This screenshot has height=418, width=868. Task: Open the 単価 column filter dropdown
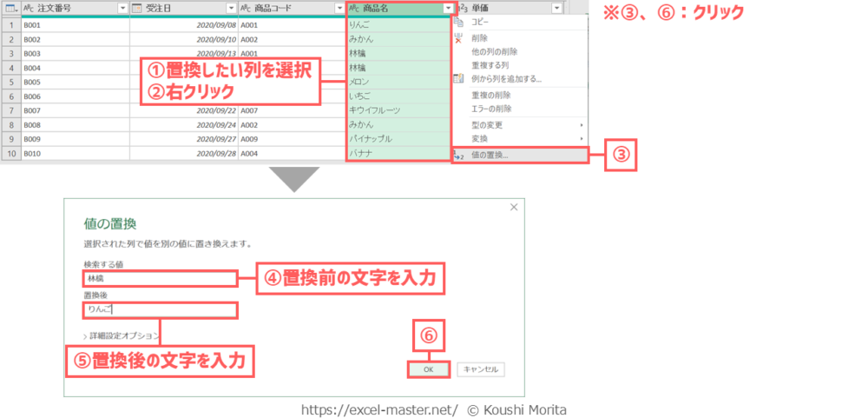pos(556,8)
